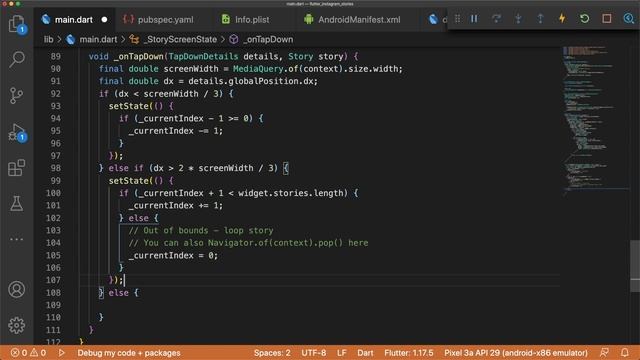Open the Source Control view

coord(17,96)
